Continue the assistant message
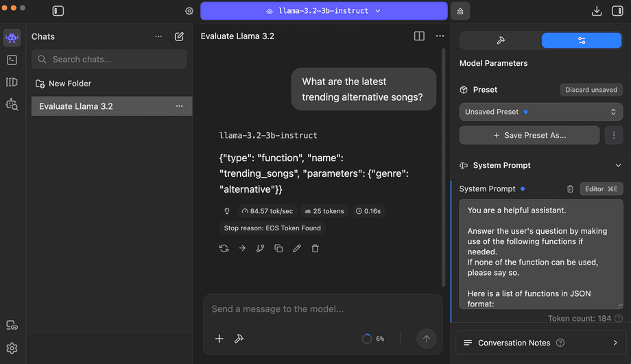This screenshot has width=631, height=364. click(242, 249)
